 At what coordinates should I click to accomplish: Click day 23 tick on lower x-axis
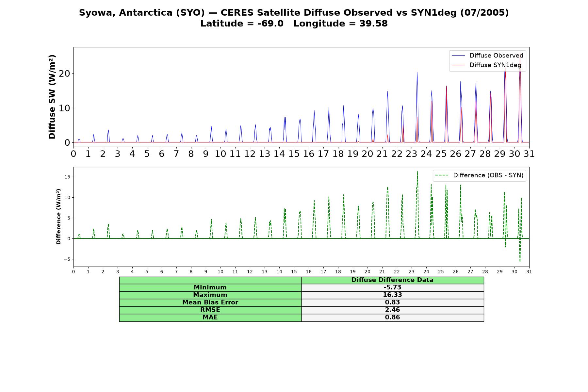(411, 272)
